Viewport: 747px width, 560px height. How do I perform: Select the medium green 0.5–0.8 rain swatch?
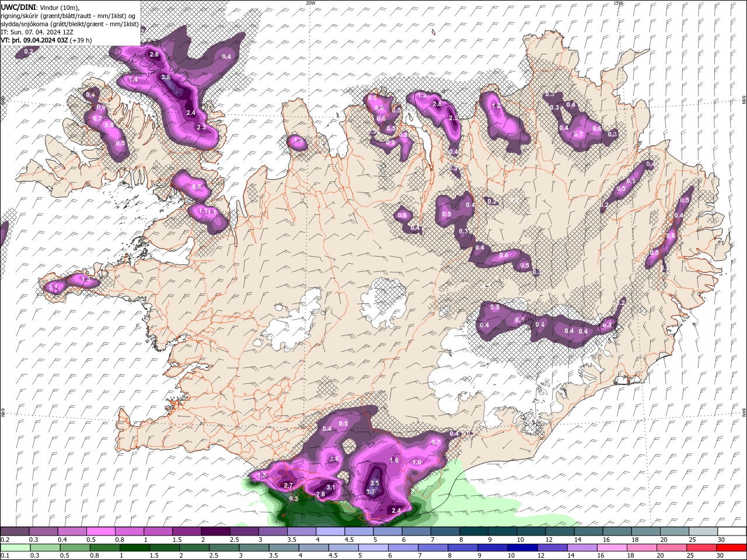coord(75,548)
